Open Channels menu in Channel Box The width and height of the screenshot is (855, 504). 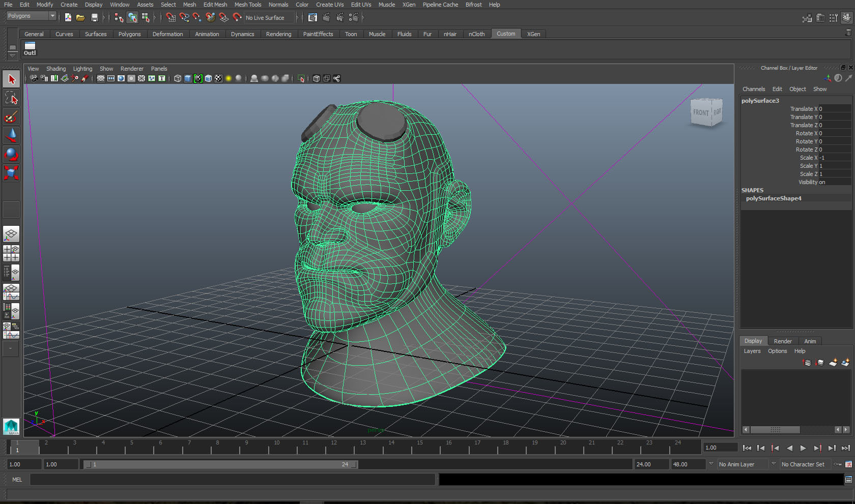coord(753,89)
